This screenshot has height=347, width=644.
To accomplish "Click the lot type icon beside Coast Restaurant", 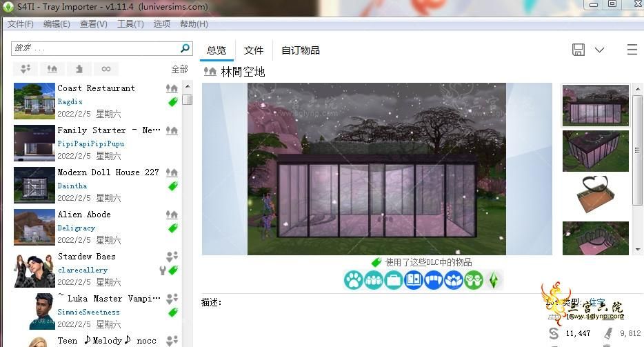I will point(172,88).
